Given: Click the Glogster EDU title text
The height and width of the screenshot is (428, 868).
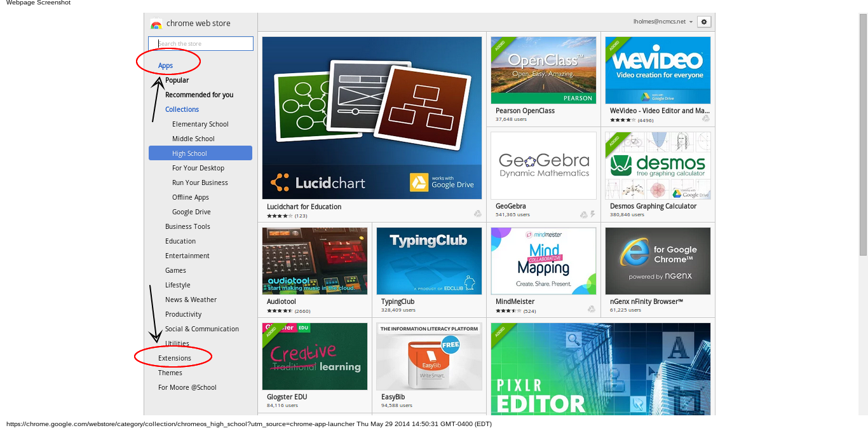Looking at the screenshot, I should pos(287,397).
